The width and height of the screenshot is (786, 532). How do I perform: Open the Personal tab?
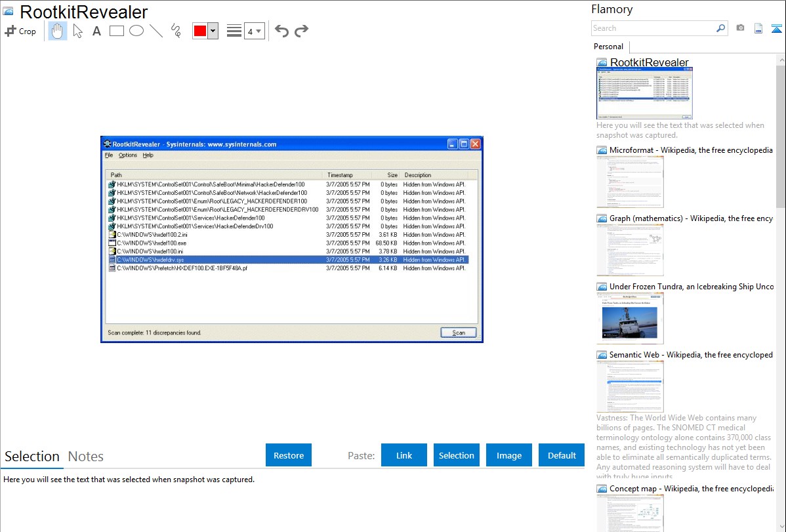point(608,47)
